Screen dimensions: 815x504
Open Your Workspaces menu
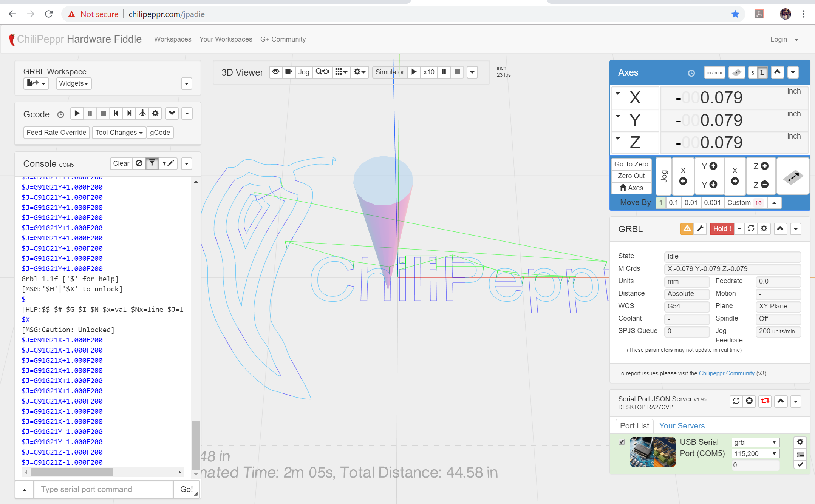(226, 39)
